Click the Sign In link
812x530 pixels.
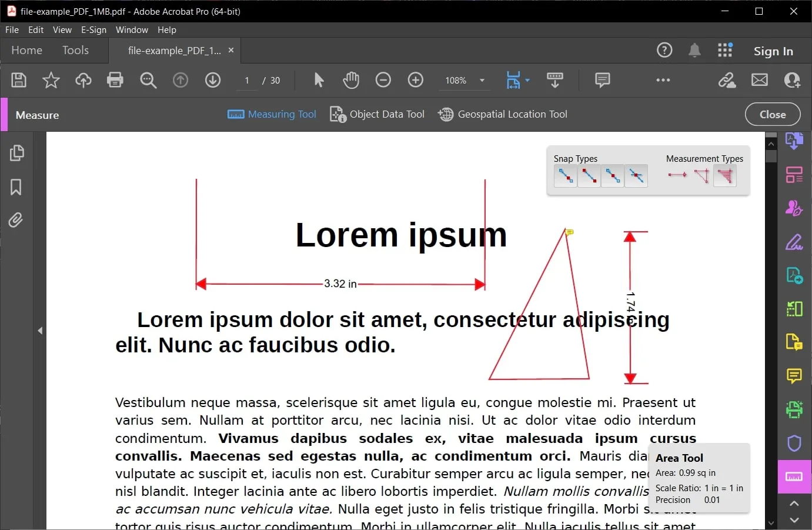click(773, 52)
